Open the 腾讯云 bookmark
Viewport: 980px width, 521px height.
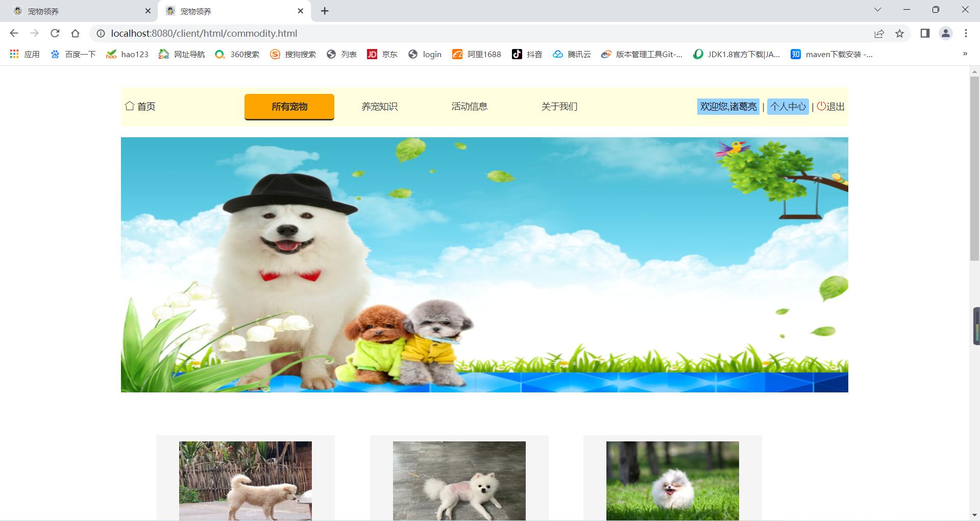572,54
